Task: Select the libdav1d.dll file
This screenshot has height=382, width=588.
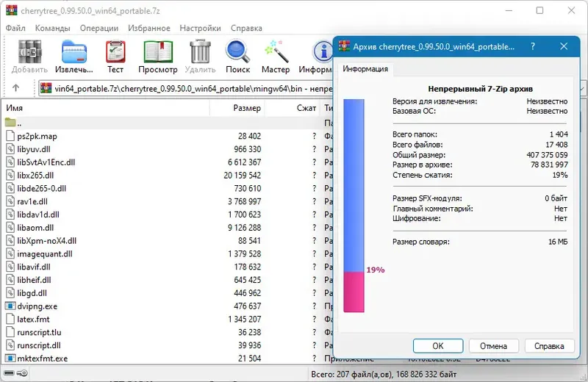Action: click(x=38, y=215)
